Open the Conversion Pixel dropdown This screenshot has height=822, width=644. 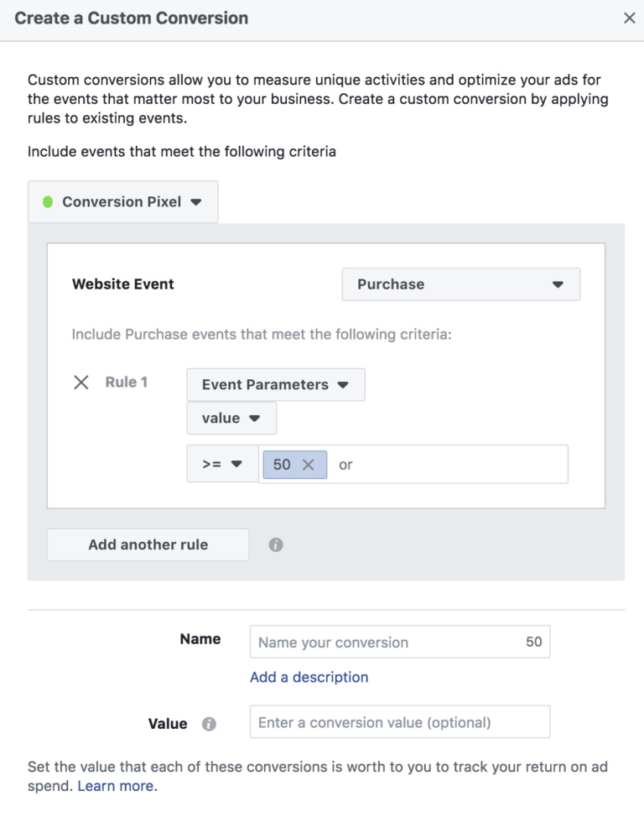tap(123, 202)
